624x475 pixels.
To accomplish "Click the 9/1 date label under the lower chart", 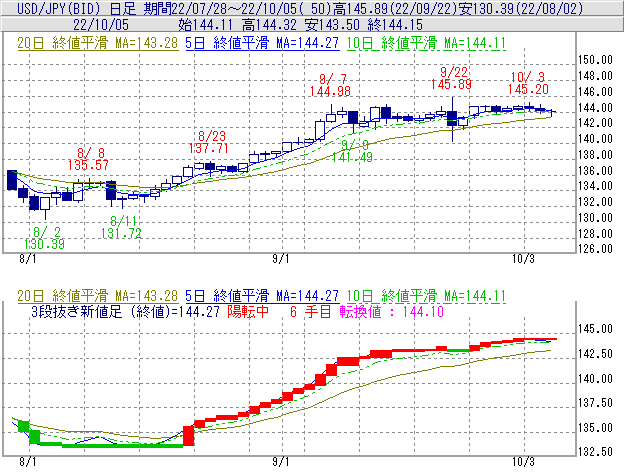I will click(281, 462).
